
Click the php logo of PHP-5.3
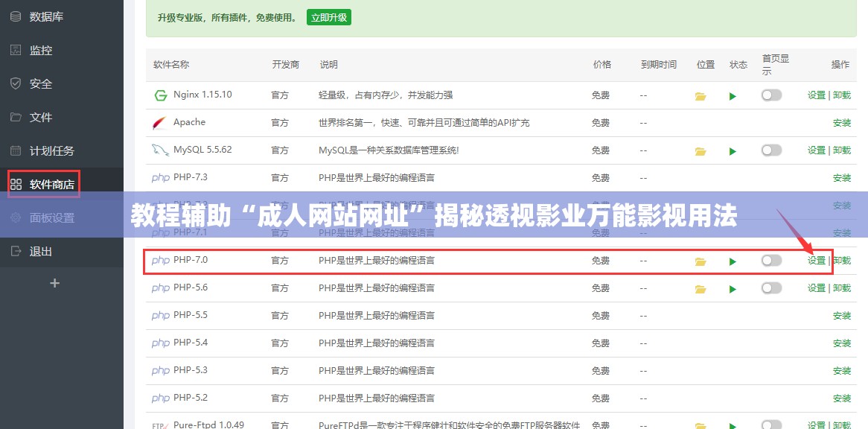click(x=161, y=370)
